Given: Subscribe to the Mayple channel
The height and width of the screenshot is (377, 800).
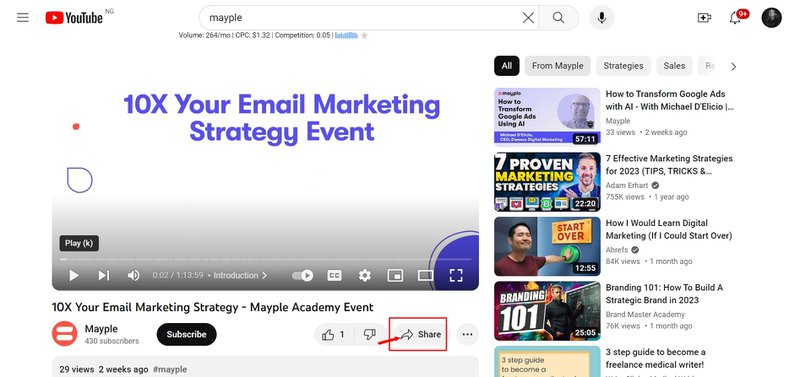Looking at the screenshot, I should (186, 334).
